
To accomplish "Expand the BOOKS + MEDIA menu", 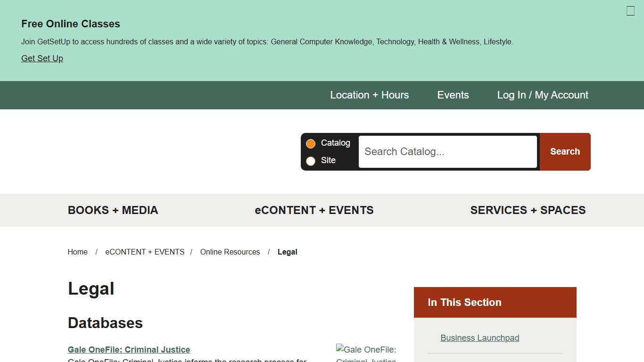I will (113, 210).
